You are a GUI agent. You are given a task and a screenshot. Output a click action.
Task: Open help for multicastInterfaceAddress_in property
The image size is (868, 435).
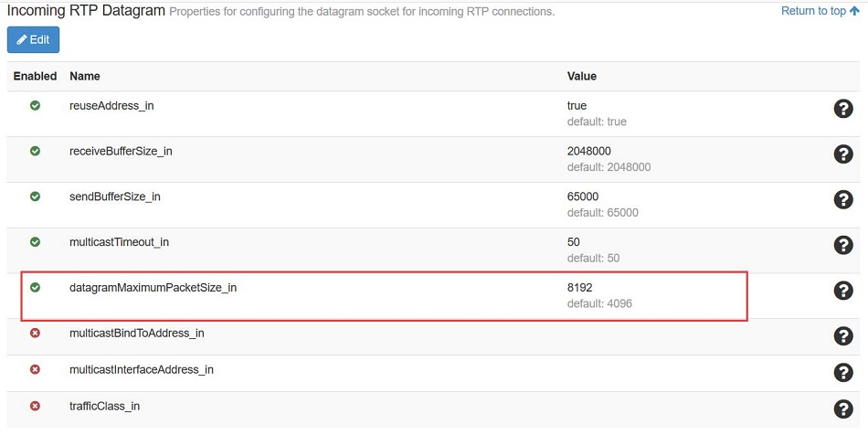[843, 373]
